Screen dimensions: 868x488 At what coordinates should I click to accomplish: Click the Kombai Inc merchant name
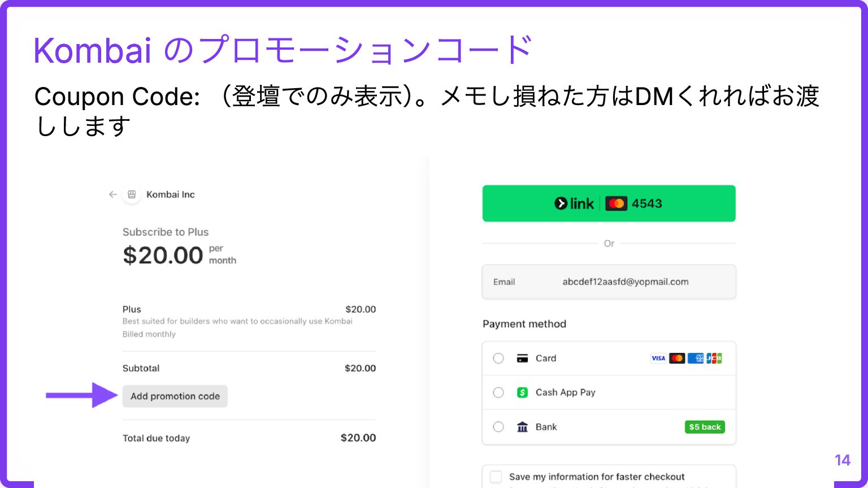click(171, 194)
